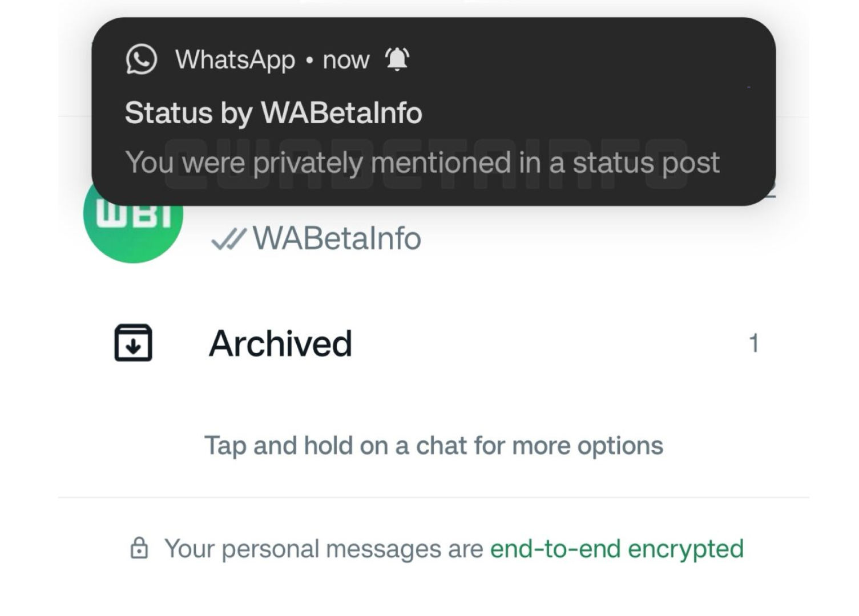Click the WhatsApp logo in the notification

point(141,59)
